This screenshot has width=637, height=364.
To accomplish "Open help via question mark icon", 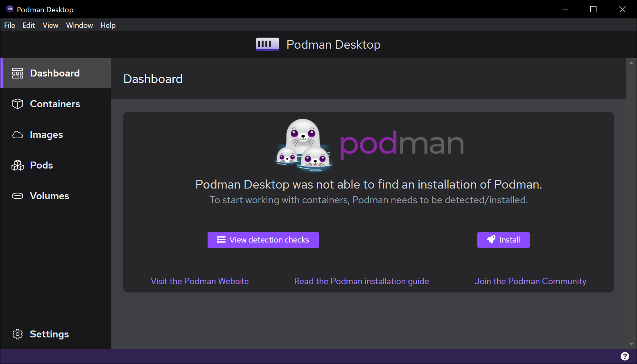I will tap(625, 356).
